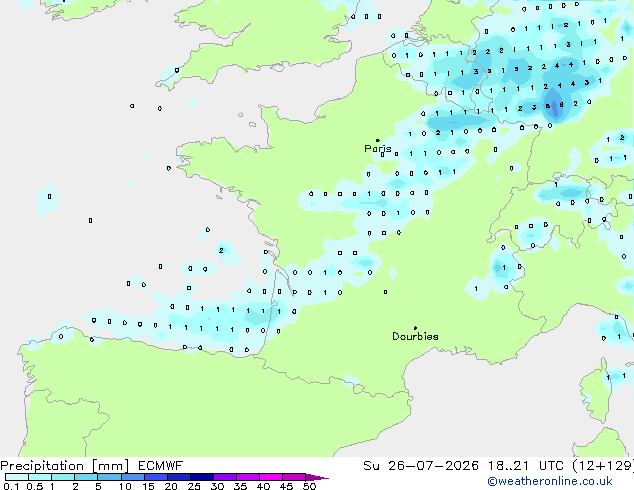Screen dimensions: 634x490
Task: Click the Paris city label
Action: (x=378, y=148)
